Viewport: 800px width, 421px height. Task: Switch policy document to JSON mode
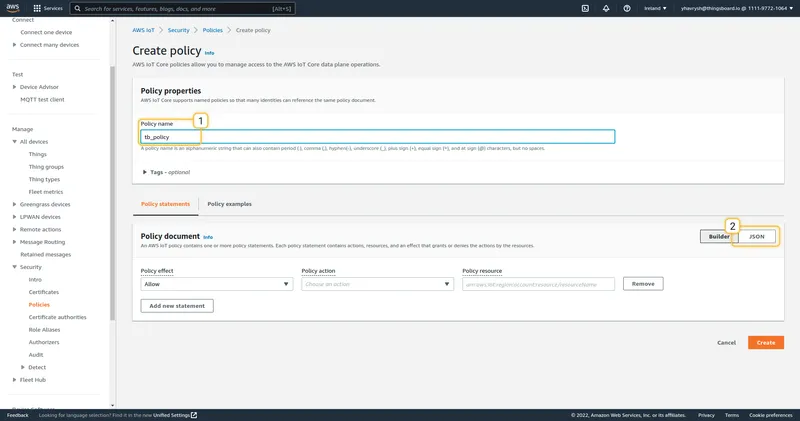(757, 236)
